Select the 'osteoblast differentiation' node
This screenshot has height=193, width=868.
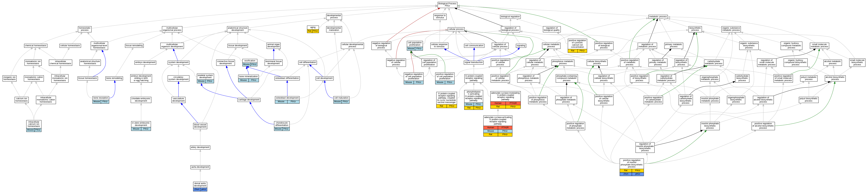click(287, 78)
